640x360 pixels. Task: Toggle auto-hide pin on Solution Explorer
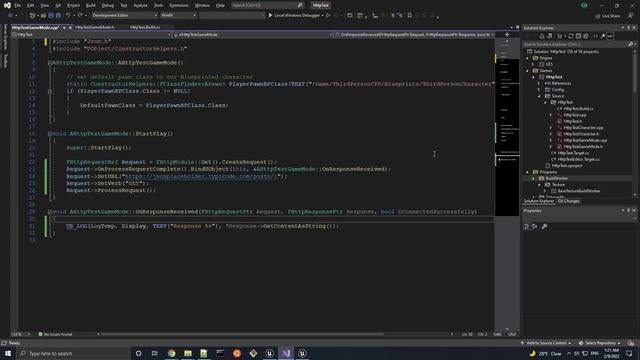tap(629, 28)
